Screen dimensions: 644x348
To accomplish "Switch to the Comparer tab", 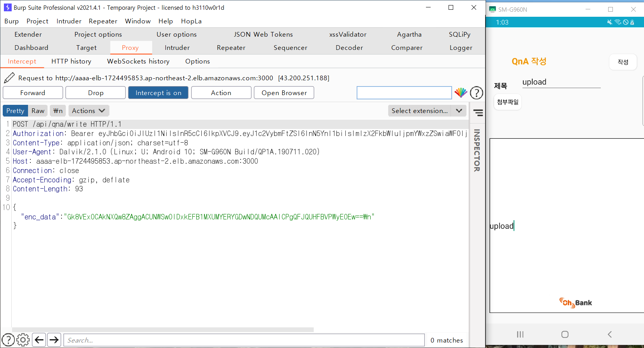I will (x=407, y=48).
